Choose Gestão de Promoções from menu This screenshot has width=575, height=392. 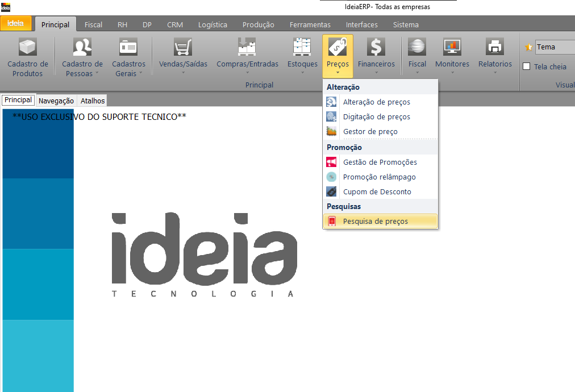[380, 162]
